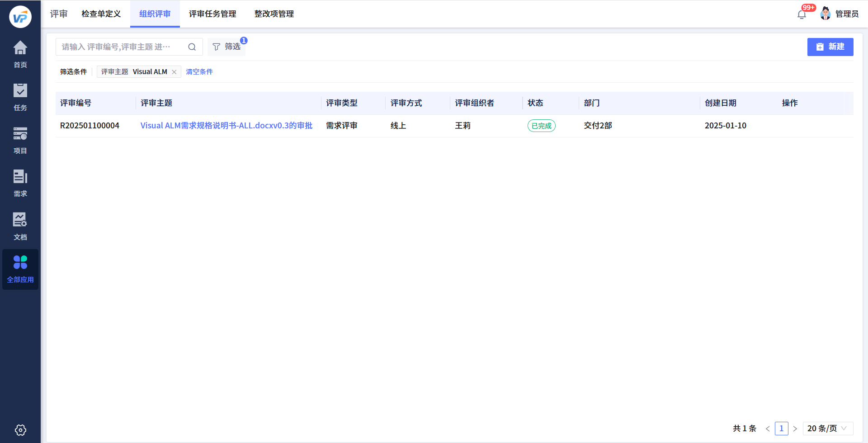Open the Visual ALM 需求规格说明书 review link

coord(226,125)
